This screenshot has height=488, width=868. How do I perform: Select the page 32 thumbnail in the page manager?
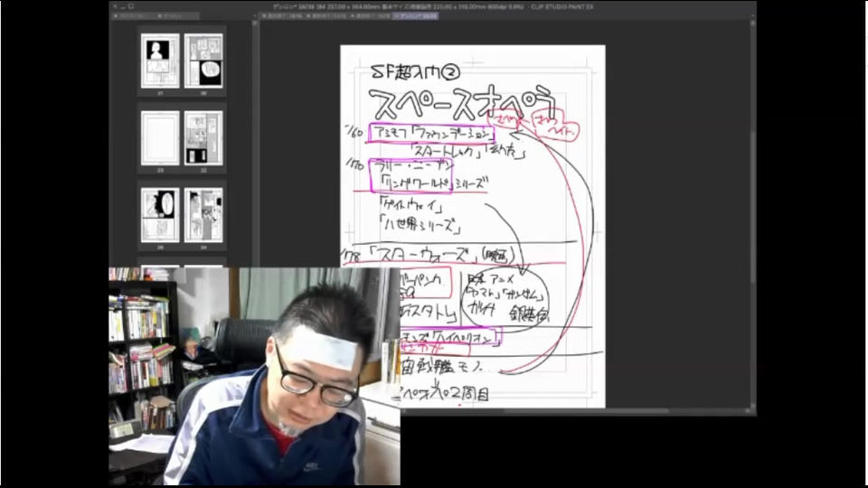pos(203,138)
